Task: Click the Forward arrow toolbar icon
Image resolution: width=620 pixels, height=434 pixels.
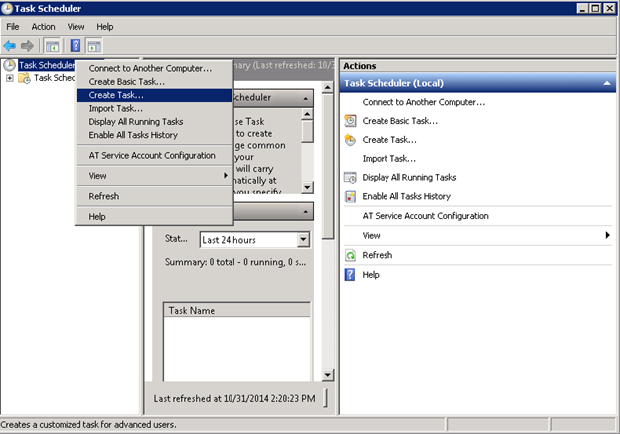Action: pos(27,46)
